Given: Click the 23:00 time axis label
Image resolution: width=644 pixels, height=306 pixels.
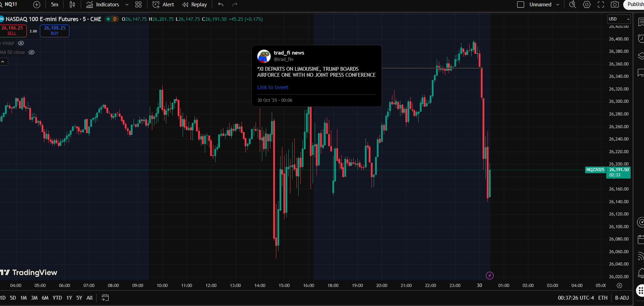Looking at the screenshot, I should [455, 286].
